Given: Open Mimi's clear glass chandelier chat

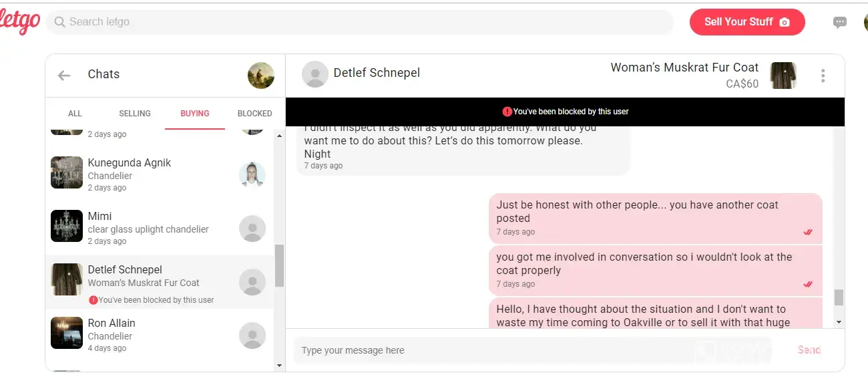Looking at the screenshot, I should (148, 229).
